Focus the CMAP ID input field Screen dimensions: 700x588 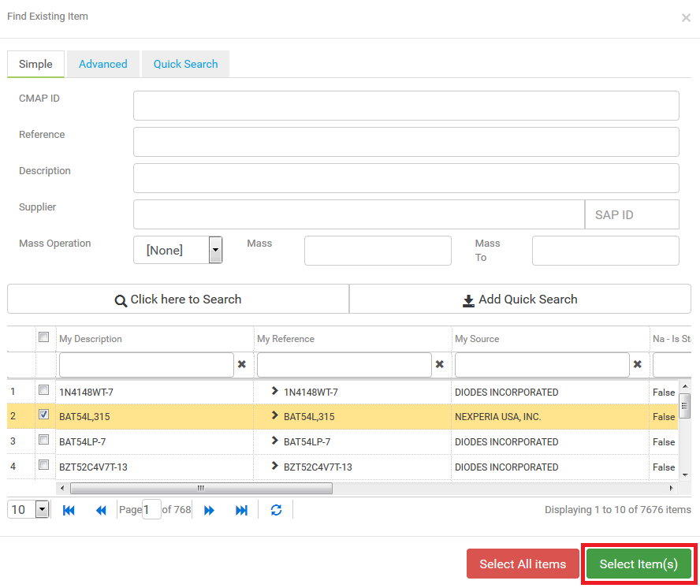406,105
